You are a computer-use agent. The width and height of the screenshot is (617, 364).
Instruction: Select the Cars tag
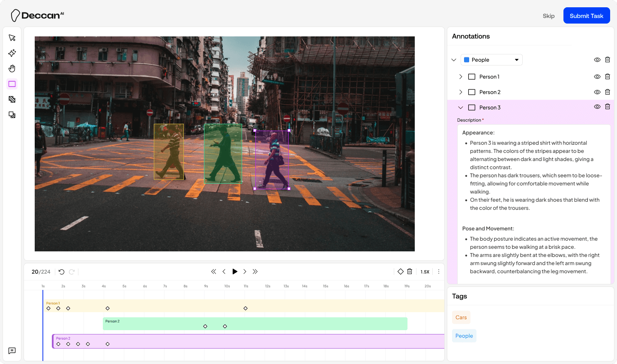[x=461, y=317]
